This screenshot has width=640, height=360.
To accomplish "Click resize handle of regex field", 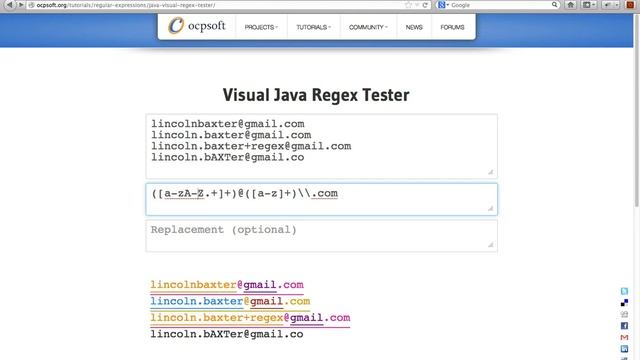I will click(x=491, y=209).
